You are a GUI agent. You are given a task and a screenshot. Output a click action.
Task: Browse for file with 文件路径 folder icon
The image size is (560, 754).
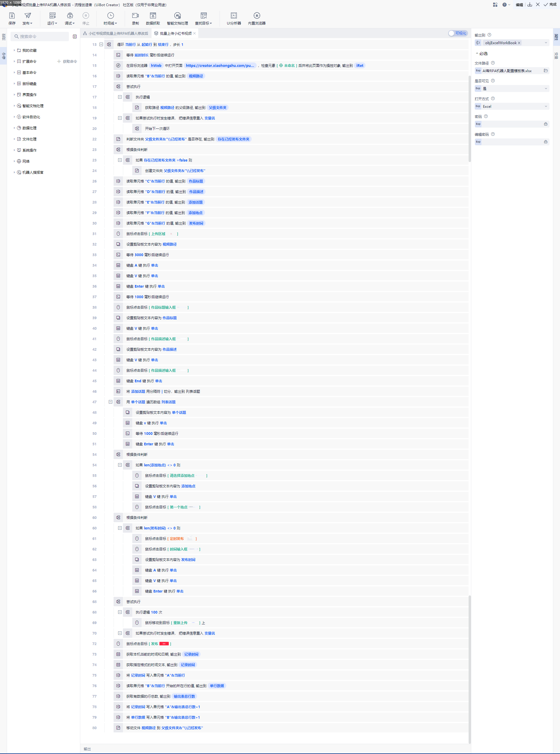(x=546, y=70)
